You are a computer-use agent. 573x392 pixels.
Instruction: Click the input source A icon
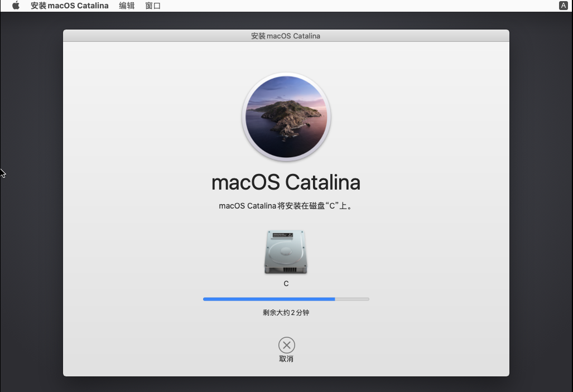tap(563, 6)
